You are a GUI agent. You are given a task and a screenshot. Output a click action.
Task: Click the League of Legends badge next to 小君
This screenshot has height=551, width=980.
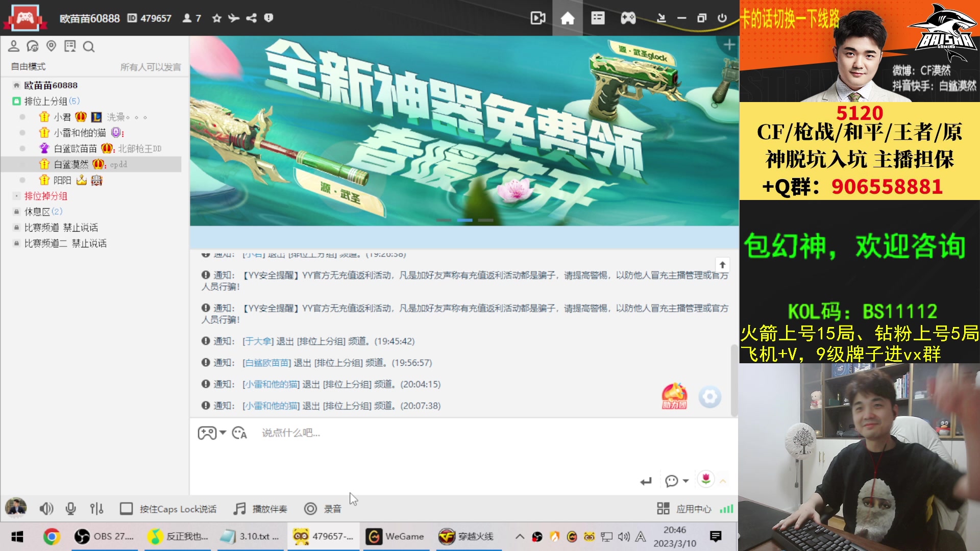pos(96,117)
